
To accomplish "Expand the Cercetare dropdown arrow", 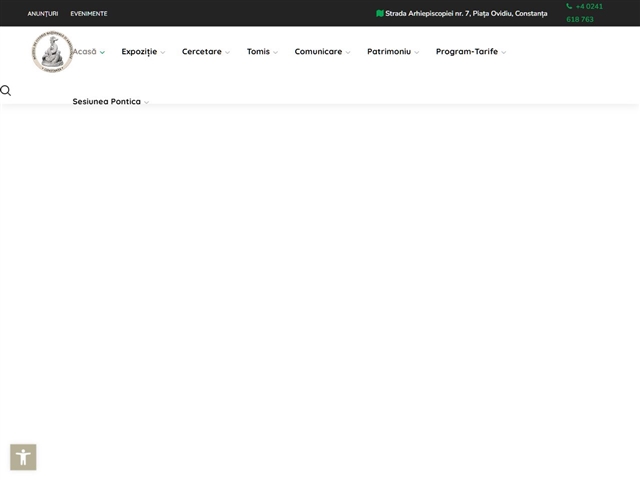I will coord(227,52).
